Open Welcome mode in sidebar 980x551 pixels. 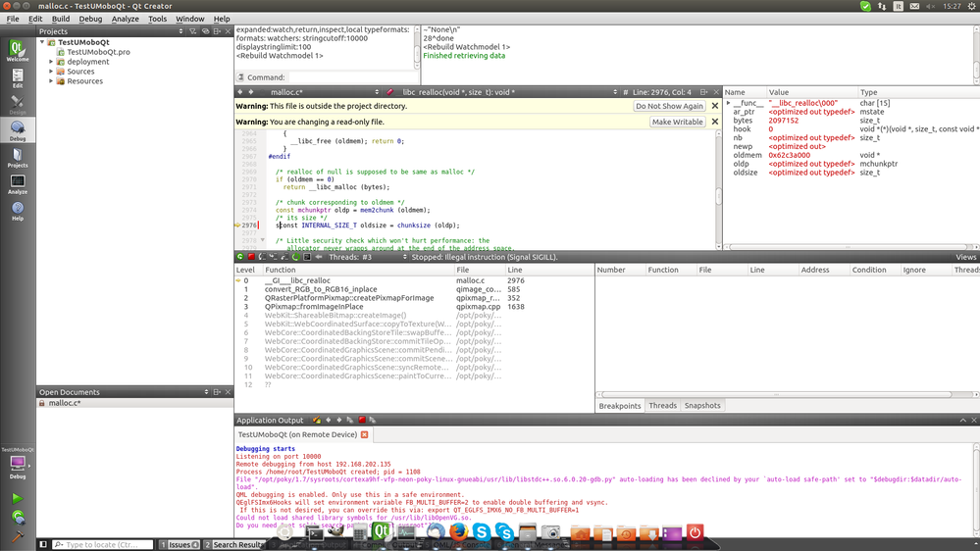coord(18,51)
